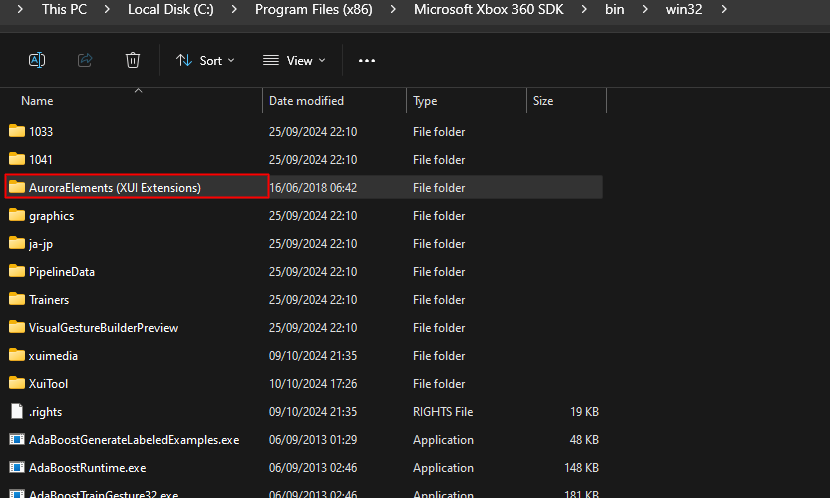The height and width of the screenshot is (498, 830).
Task: Click the 10/10/2024 17:26 date cell
Action: click(313, 384)
